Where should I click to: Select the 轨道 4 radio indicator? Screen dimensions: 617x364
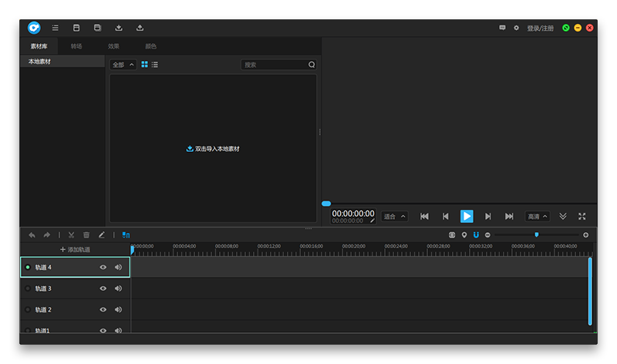pos(28,267)
